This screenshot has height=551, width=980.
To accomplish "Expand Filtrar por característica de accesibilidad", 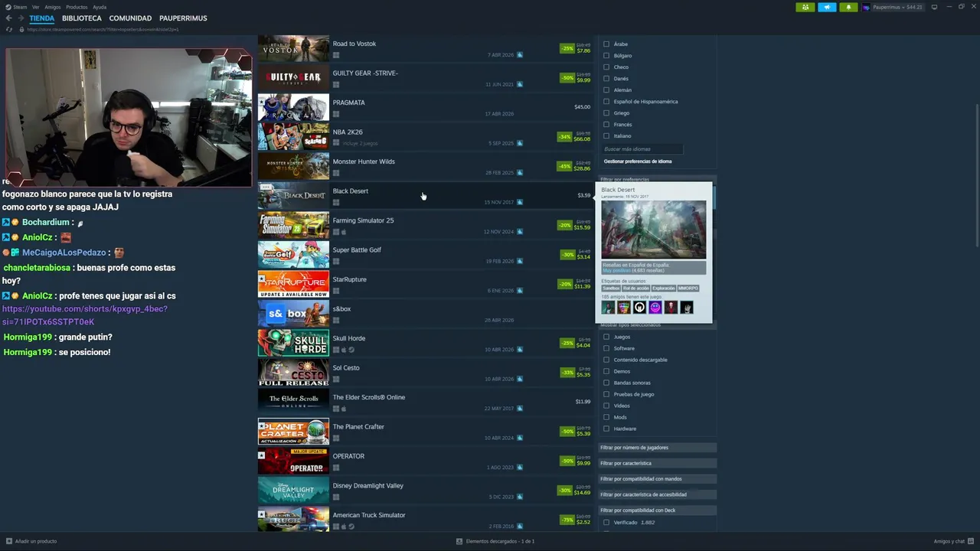I will pyautogui.click(x=657, y=494).
